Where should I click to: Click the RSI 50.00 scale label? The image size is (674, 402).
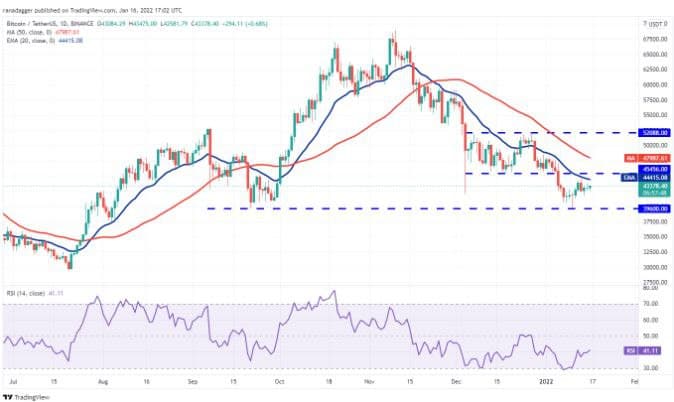[652, 336]
